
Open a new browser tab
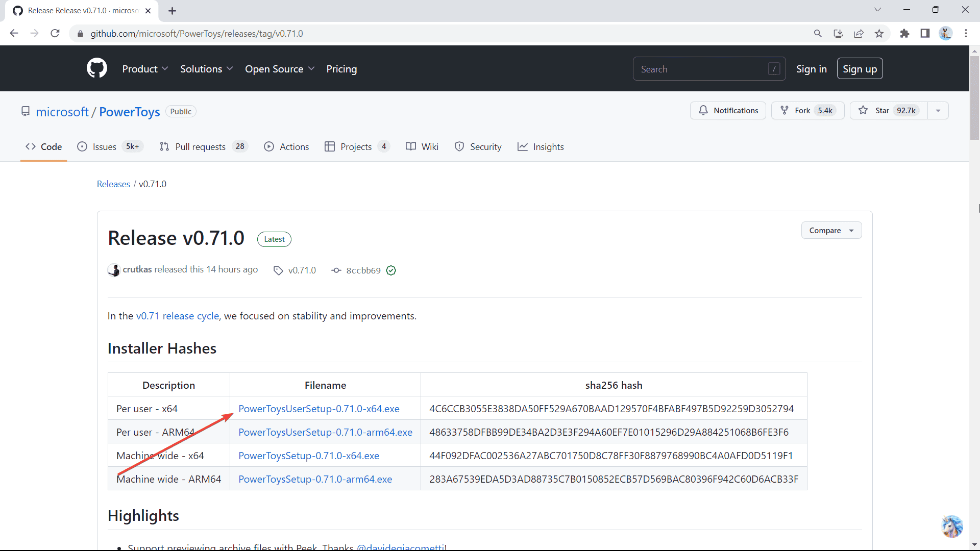(172, 11)
